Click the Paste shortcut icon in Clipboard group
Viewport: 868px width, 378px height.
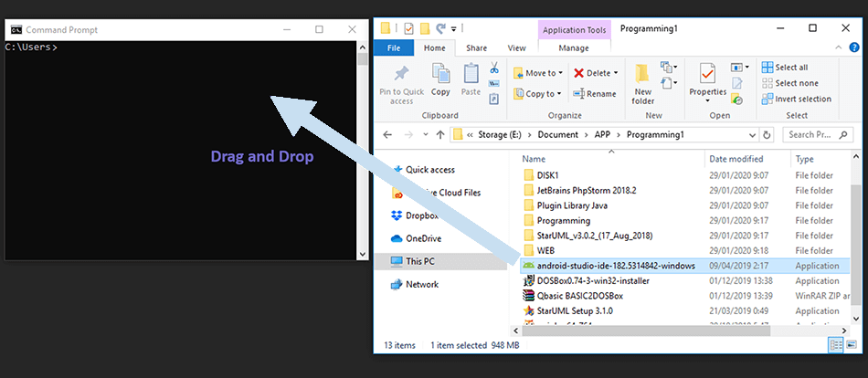tap(494, 100)
